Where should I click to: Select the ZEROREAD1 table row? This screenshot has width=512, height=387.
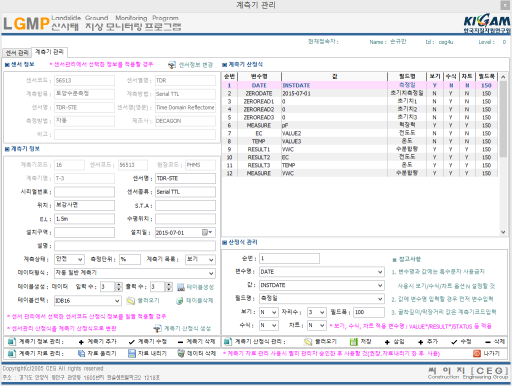(x=360, y=102)
